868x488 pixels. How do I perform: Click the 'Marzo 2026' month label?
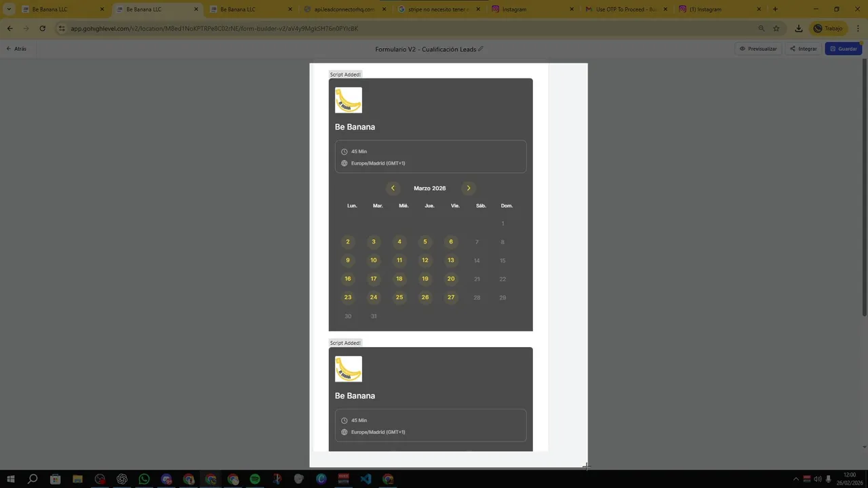(x=430, y=188)
